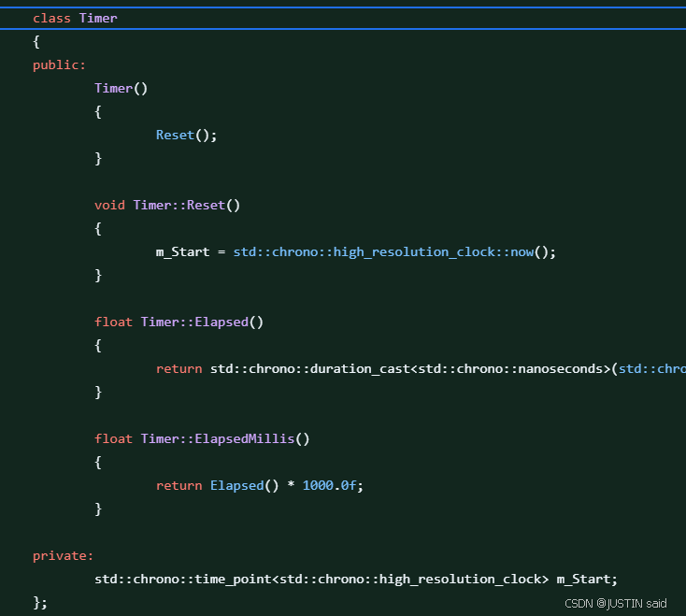This screenshot has height=616, width=686.
Task: Click m_Start in the assignment statement
Action: 182,251
